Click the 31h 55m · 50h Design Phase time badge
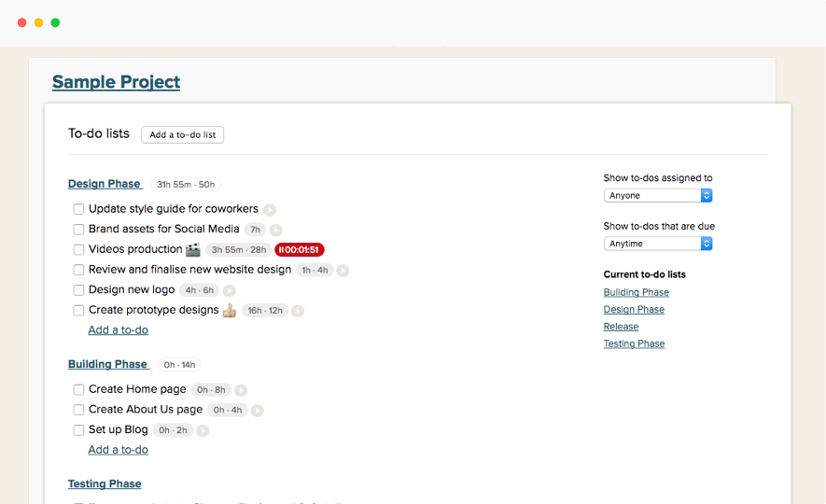 186,184
